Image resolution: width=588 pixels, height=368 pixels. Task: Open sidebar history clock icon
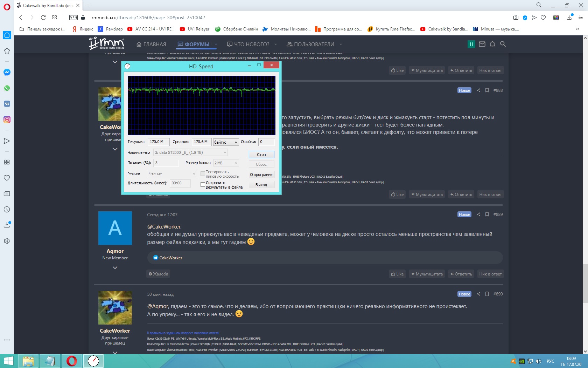tap(7, 210)
